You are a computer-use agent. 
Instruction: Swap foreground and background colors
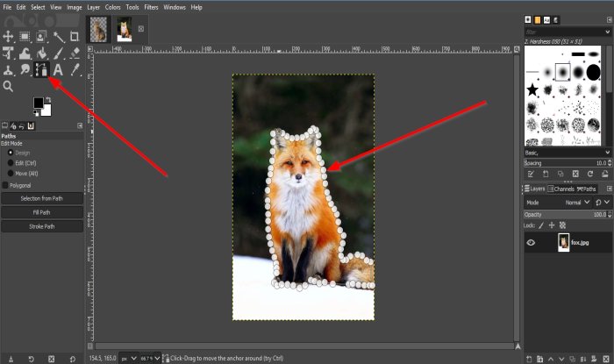[x=48, y=100]
